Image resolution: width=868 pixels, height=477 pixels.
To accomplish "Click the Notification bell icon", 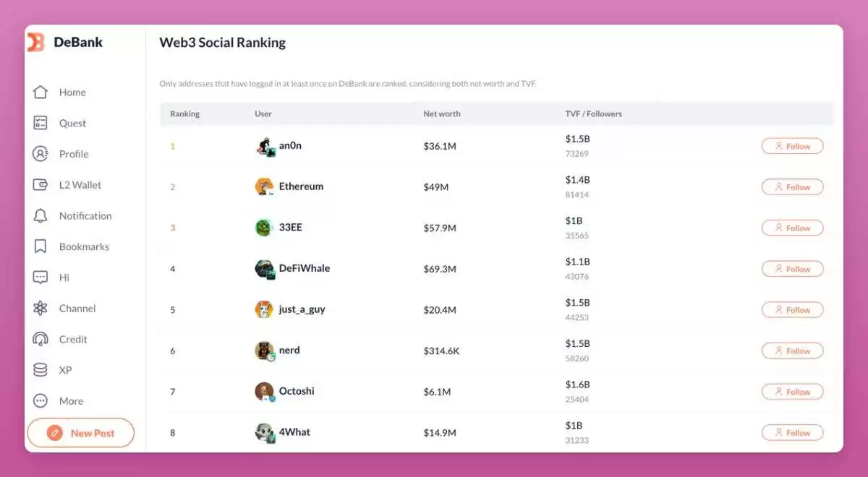I will click(41, 215).
